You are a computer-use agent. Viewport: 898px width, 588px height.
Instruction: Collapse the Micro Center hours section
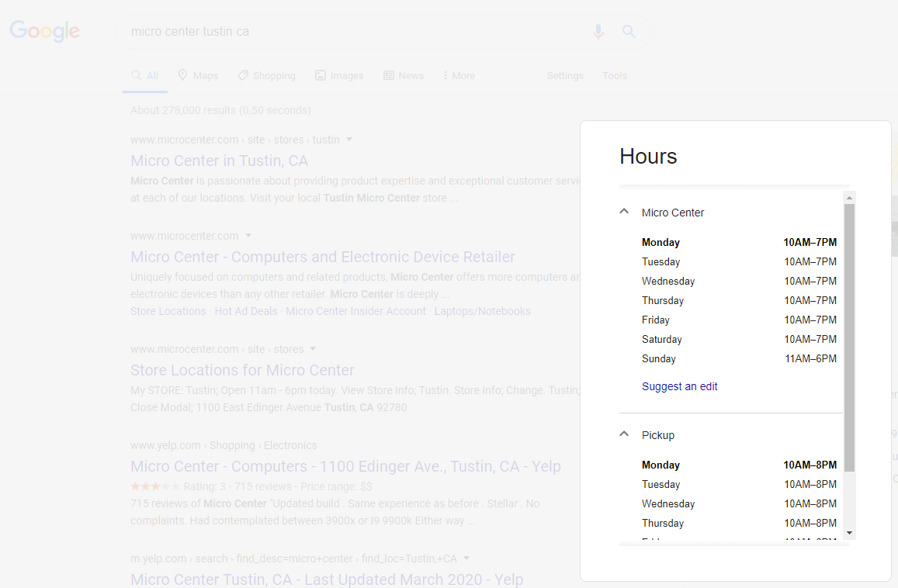[x=624, y=212]
